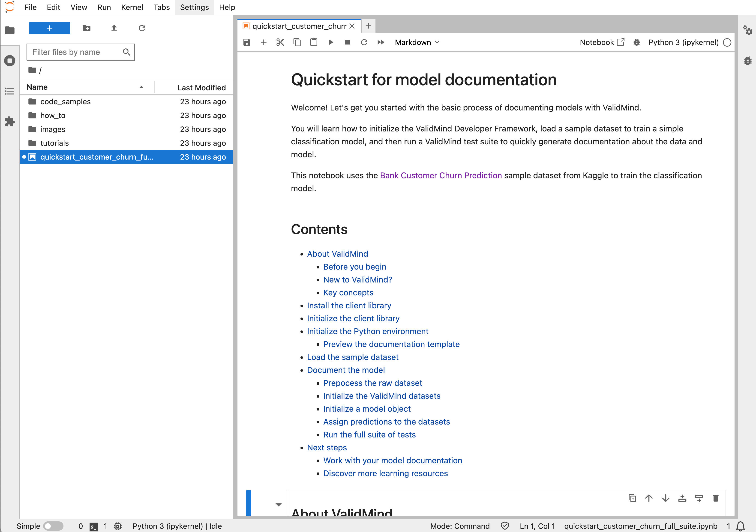Save the notebook using the save icon

(x=247, y=42)
